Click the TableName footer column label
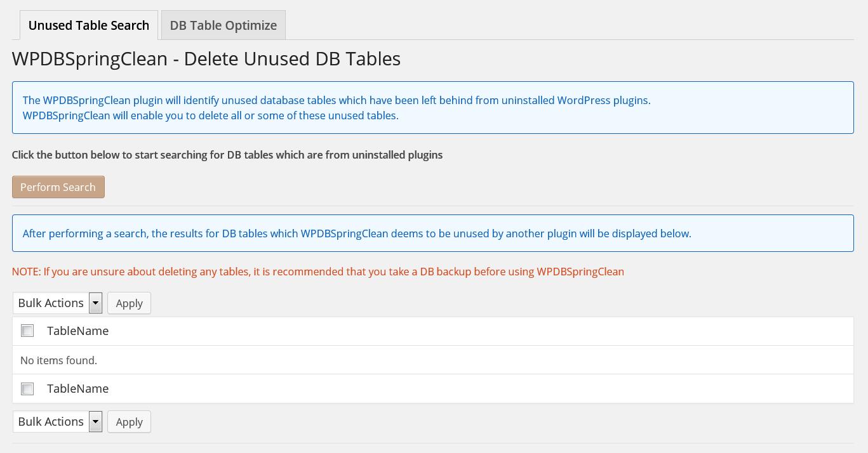Viewport: 868px width, 453px height. click(x=77, y=388)
